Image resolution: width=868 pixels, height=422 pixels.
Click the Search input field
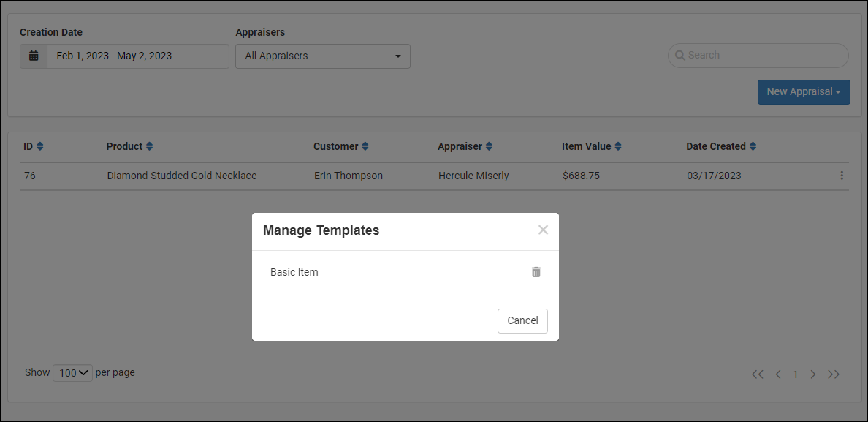coord(758,56)
